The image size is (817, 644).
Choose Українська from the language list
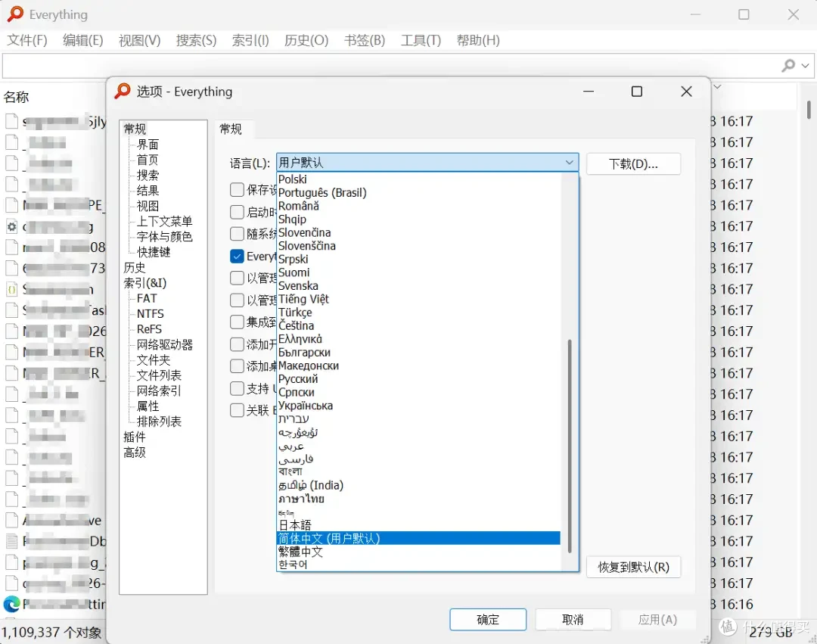tap(418, 406)
